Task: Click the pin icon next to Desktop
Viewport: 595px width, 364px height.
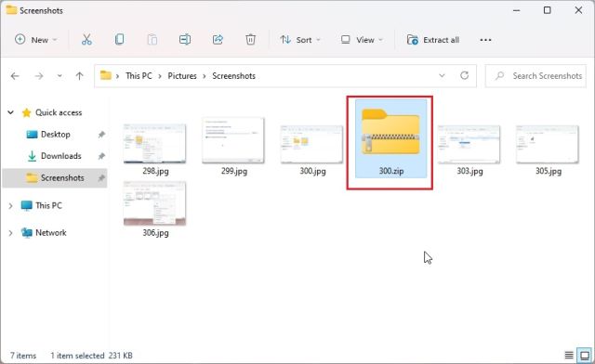Action: tap(101, 135)
